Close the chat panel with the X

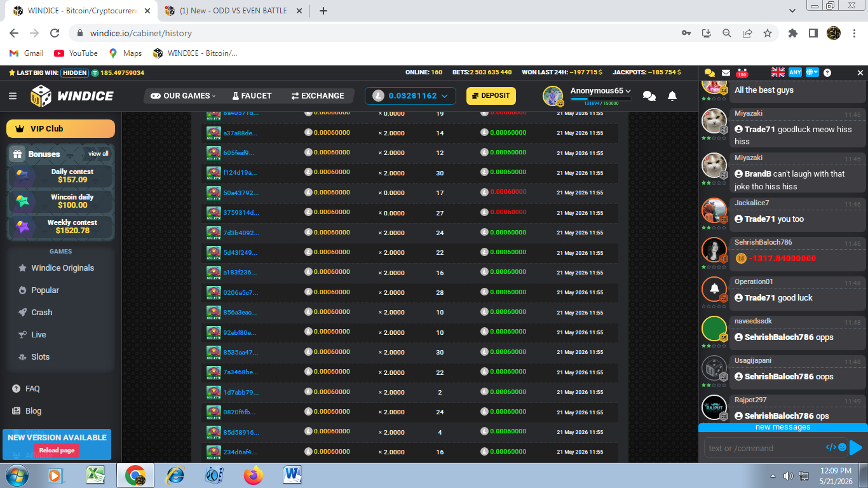click(x=860, y=73)
